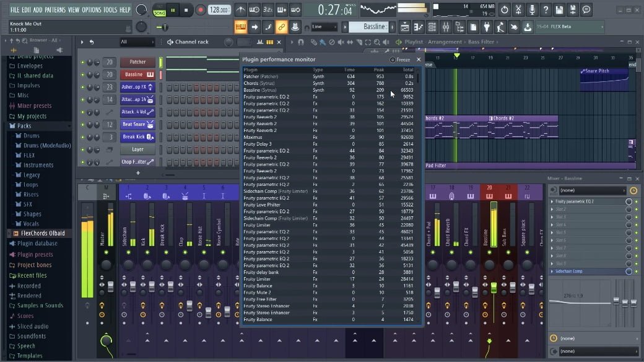Click the save project floppy icon
Screen dimensions: 644x362
pyautogui.click(x=559, y=9)
